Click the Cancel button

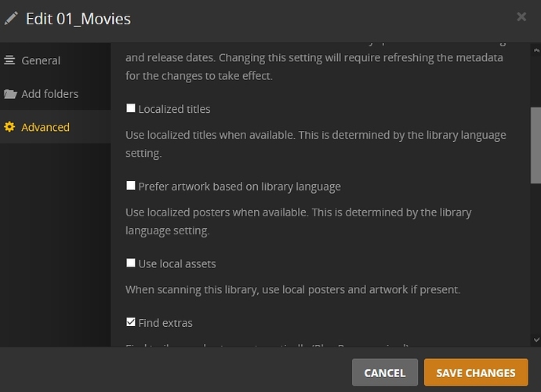click(x=385, y=372)
